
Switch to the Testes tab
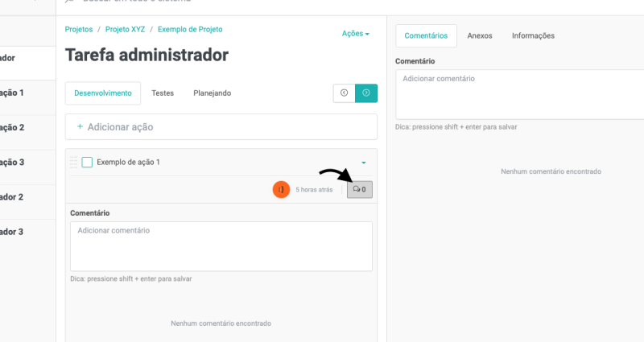pos(163,93)
